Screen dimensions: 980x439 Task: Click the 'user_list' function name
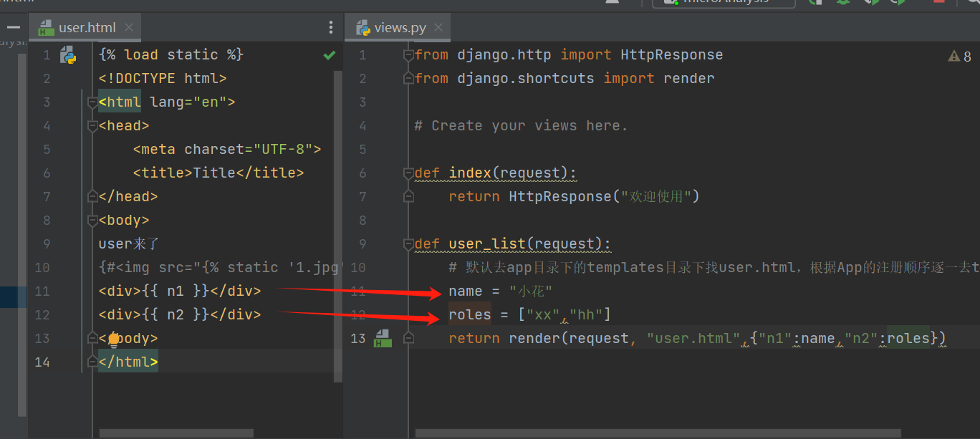pos(487,244)
